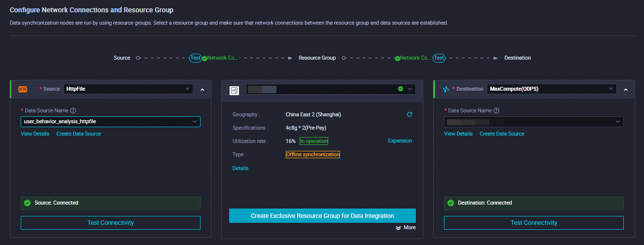The image size is (644, 245).
Task: Click the source-side Network Co... label
Action: pos(223,58)
